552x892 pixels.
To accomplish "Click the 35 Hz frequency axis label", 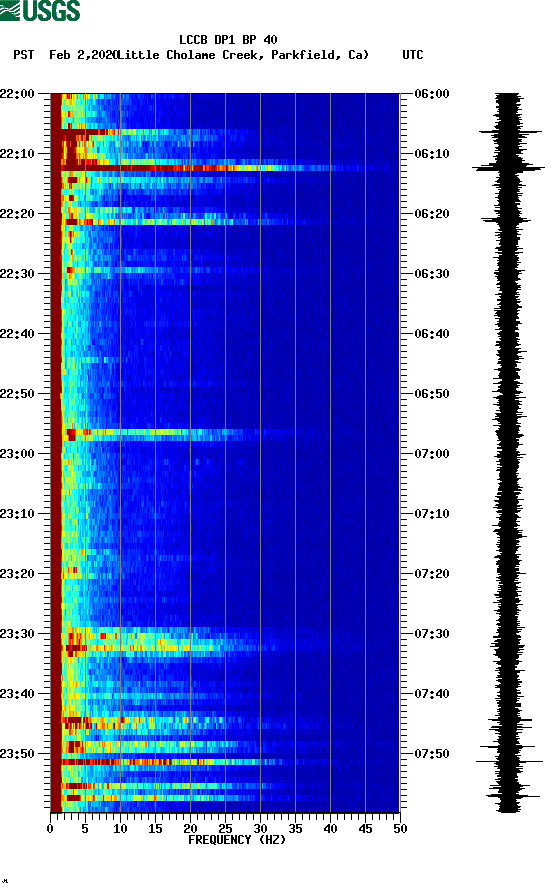I will 295,829.
